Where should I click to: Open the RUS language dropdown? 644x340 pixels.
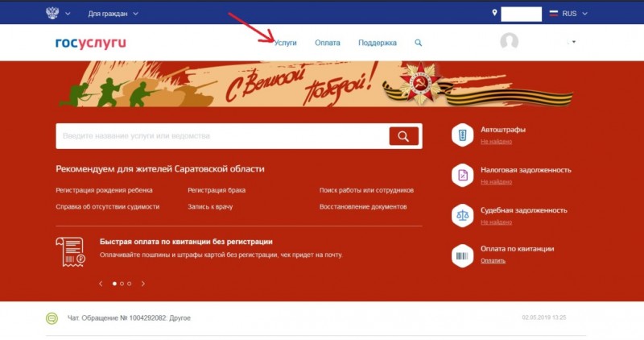(x=569, y=14)
